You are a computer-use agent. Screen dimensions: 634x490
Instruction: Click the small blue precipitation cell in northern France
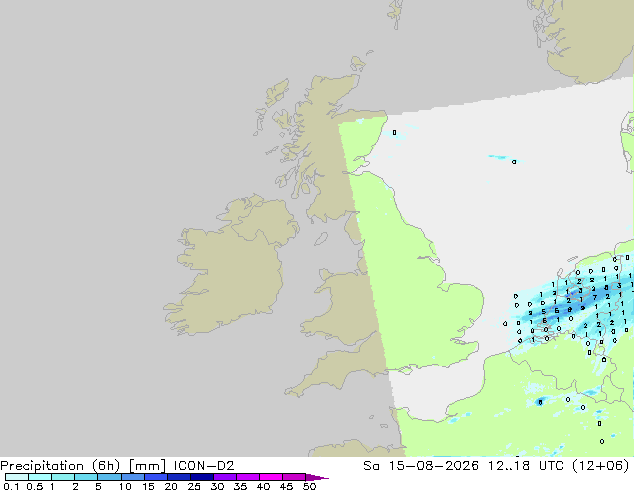pyautogui.click(x=540, y=402)
